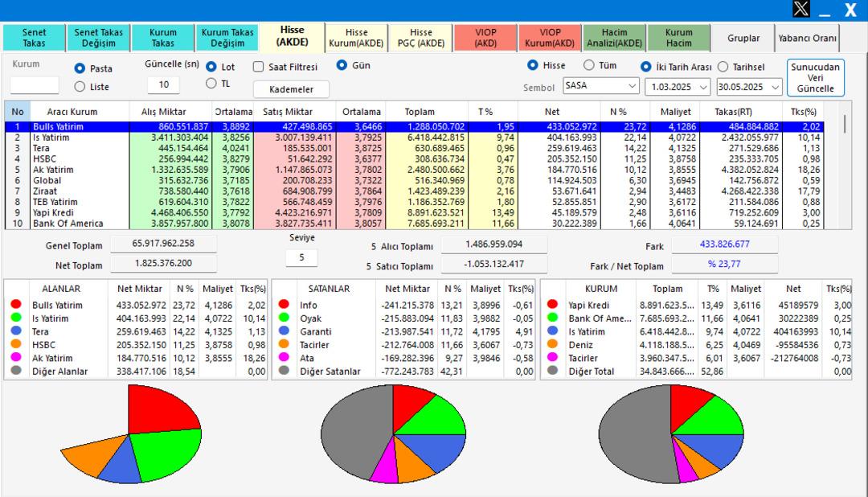Select the TEB Yatirim table row
Screen dimensions: 868x497
click(x=414, y=202)
